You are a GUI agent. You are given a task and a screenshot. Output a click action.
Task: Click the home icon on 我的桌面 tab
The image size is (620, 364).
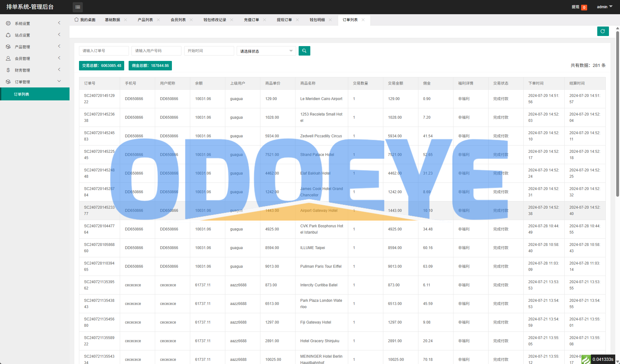(76, 20)
